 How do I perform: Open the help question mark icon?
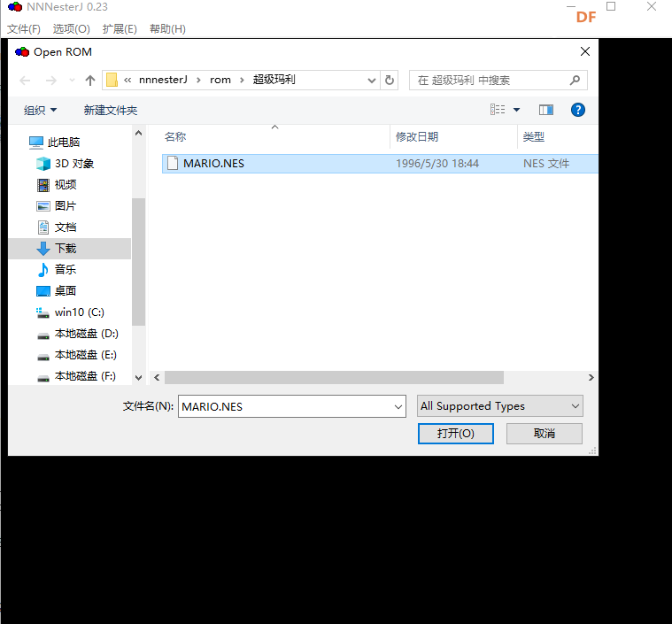point(578,110)
